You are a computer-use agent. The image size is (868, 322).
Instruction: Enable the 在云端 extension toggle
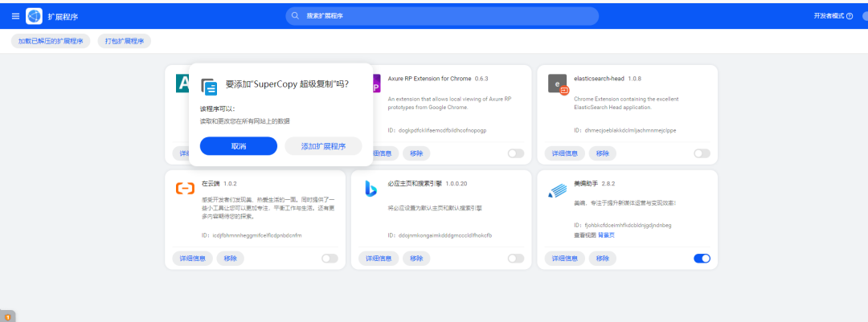330,259
